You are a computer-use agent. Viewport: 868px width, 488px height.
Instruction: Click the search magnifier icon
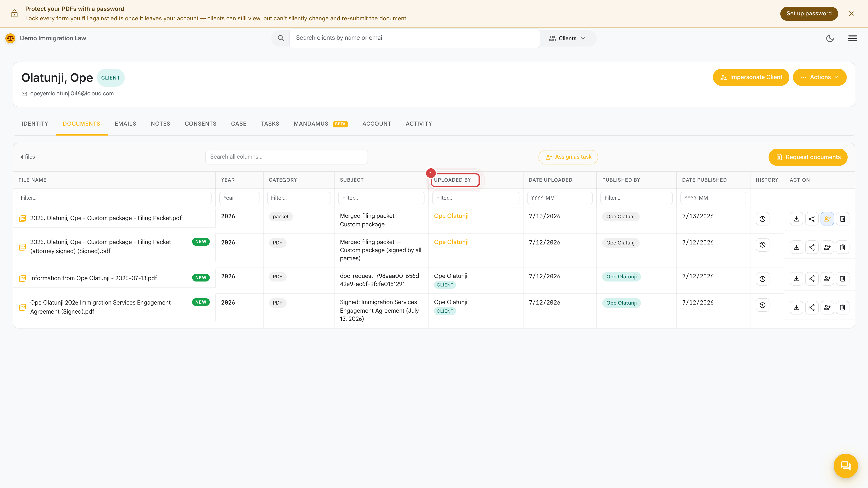click(281, 38)
